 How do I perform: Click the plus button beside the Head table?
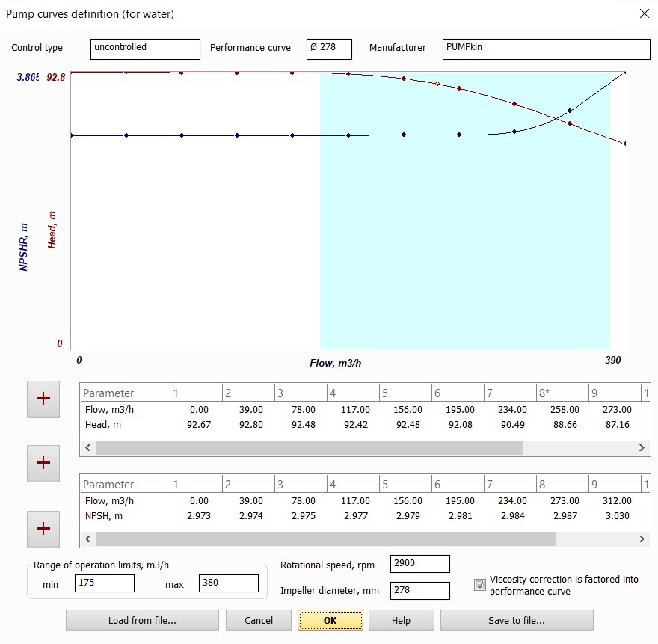(43, 399)
